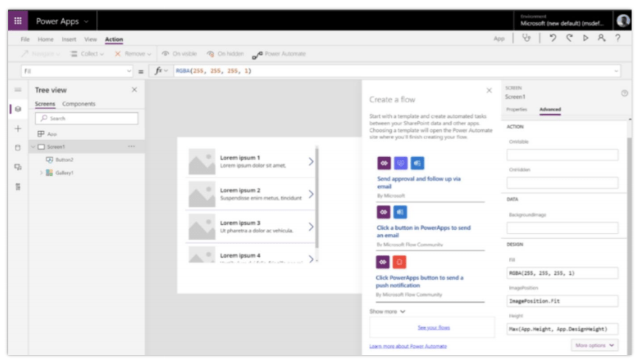The height and width of the screenshot is (364, 641).
Task: Switch to the Components tab
Action: [79, 104]
